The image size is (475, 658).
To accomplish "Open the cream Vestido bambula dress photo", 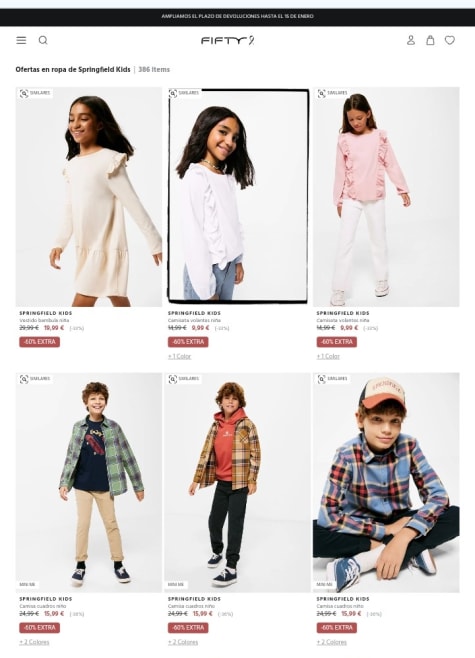I will coord(89,197).
